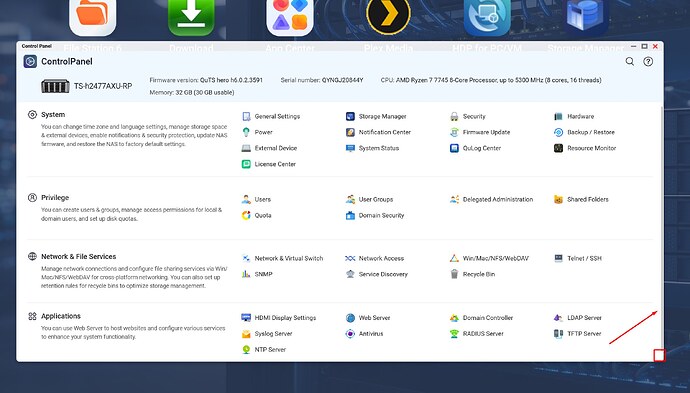
Task: Open NTP Server settings
Action: [264, 349]
